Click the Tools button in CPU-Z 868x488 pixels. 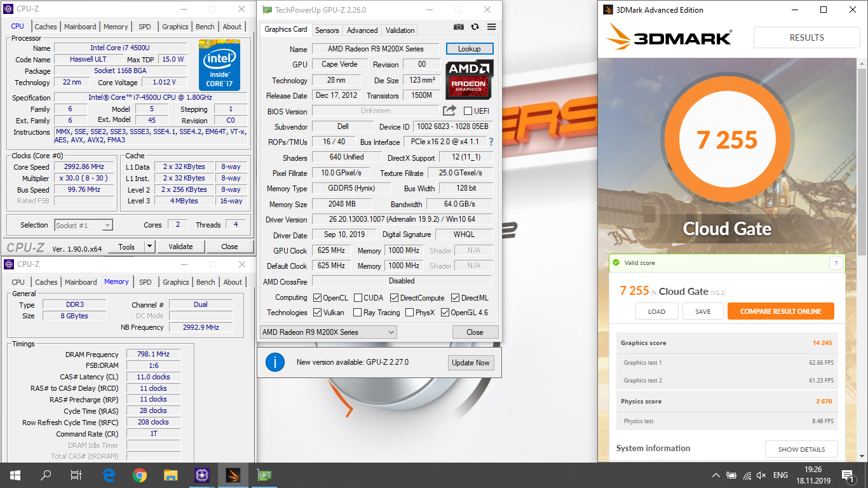coord(126,247)
